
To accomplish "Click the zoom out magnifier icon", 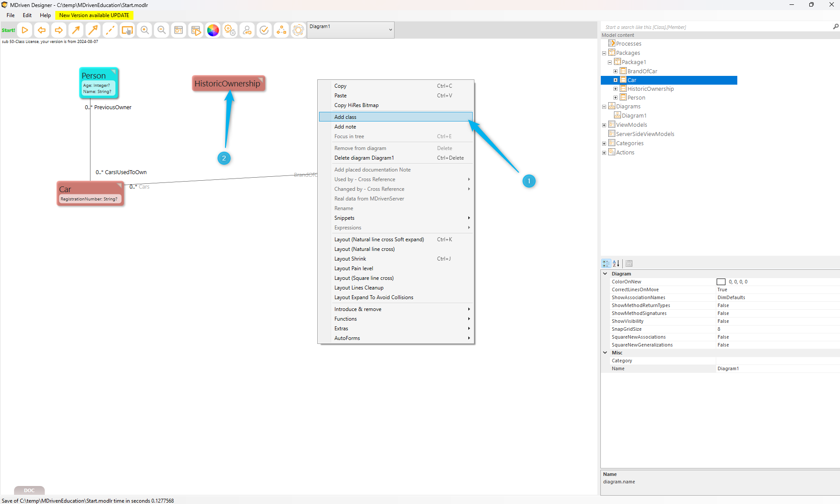I will point(162,30).
